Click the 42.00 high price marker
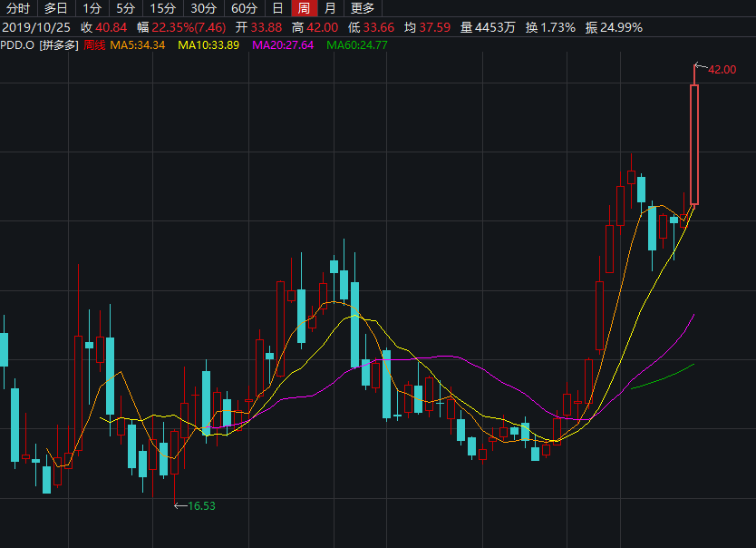 pyautogui.click(x=722, y=70)
